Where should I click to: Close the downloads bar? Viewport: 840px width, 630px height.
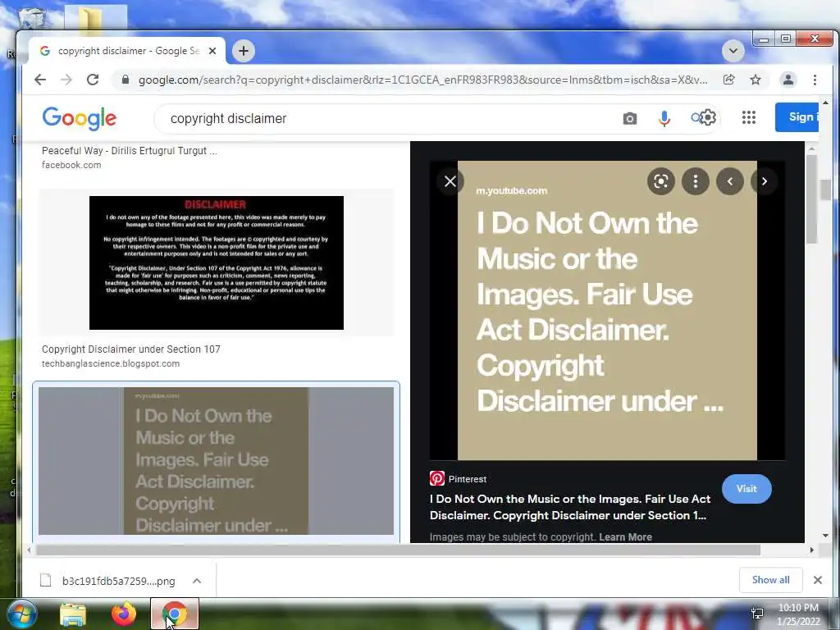point(818,580)
